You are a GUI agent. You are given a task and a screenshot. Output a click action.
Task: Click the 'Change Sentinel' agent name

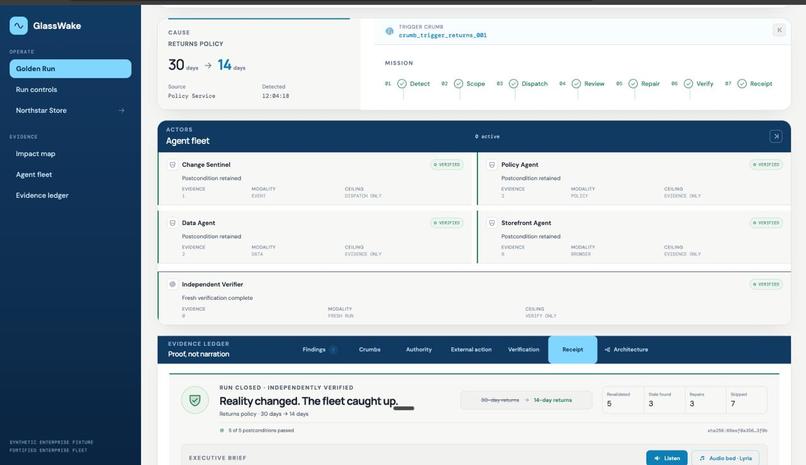(206, 165)
